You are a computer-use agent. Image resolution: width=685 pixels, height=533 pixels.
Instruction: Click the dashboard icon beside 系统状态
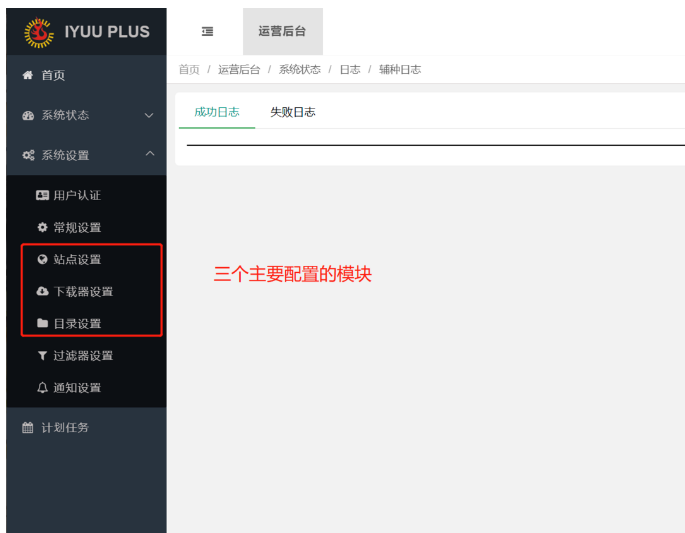(x=28, y=115)
